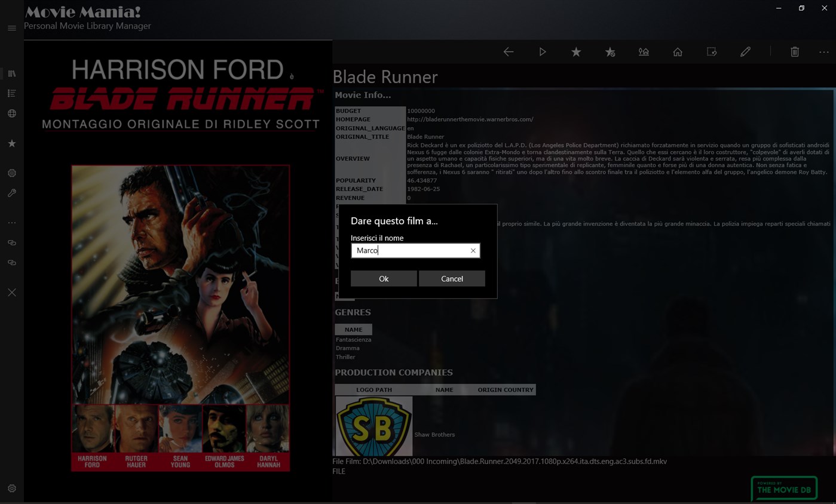Click the dashed-square edit selection icon

click(x=712, y=52)
